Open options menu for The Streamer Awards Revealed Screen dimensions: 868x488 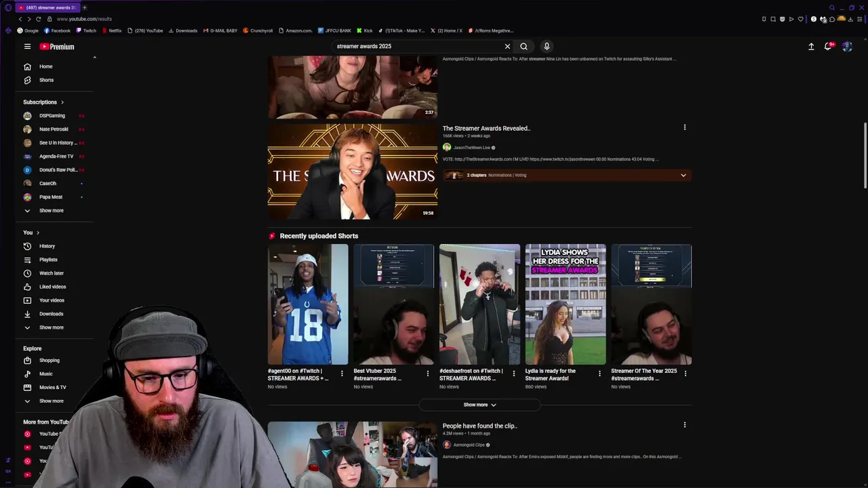coord(684,127)
